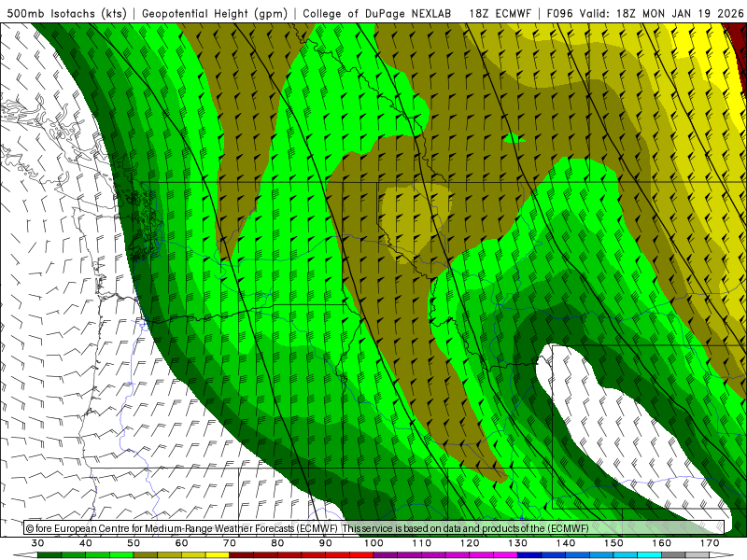The width and height of the screenshot is (747, 560).
Task: Select the dark blue 130-135 kt legend swatch
Action: [529, 555]
